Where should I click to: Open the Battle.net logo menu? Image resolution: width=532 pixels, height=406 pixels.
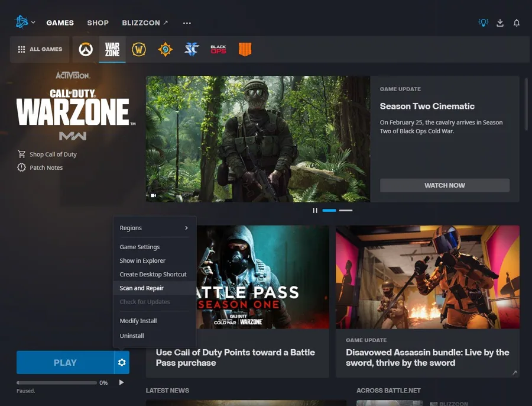pyautogui.click(x=21, y=22)
